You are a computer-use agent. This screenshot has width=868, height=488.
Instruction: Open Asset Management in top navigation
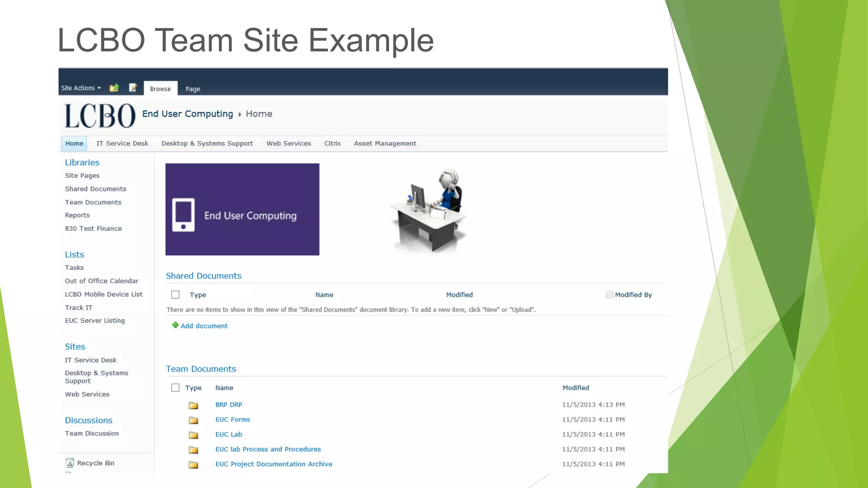tap(385, 144)
